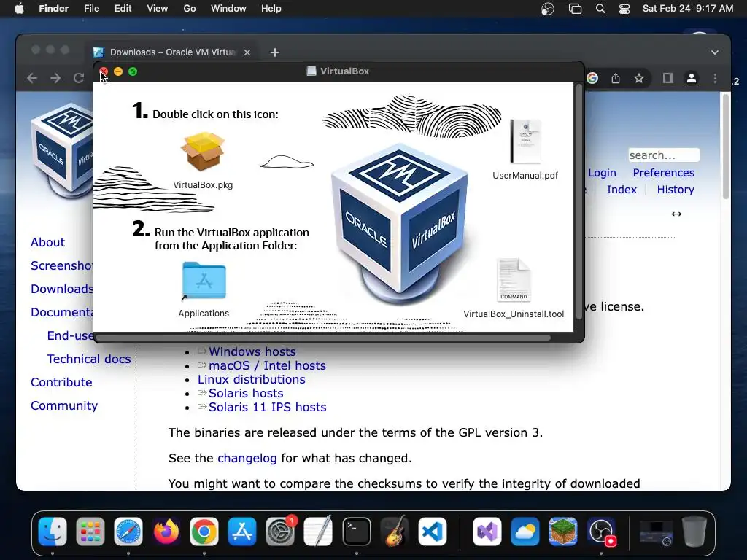The height and width of the screenshot is (560, 747).
Task: Toggle the browser side panel icon
Action: (668, 78)
